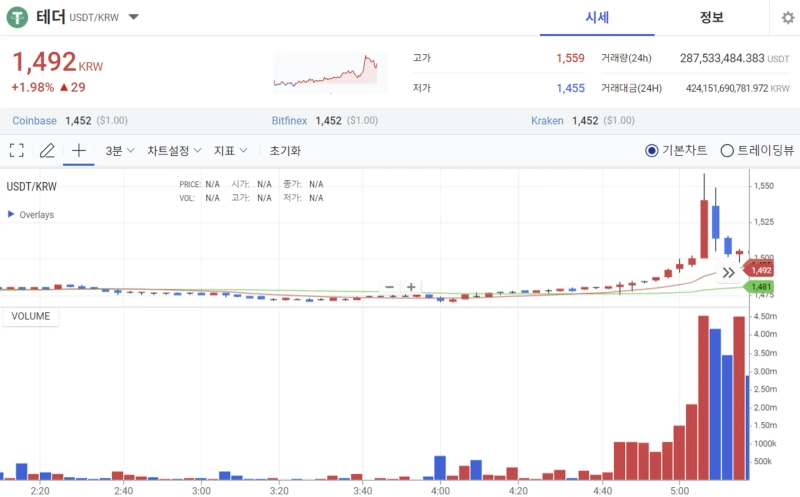
Task: Select the pencil drawing tool
Action: click(x=47, y=151)
